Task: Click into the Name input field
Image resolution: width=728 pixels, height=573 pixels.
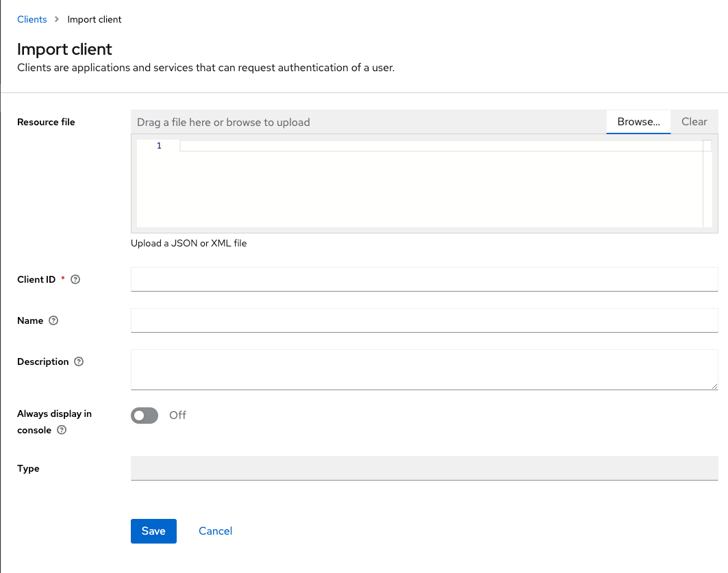Action: tap(424, 320)
